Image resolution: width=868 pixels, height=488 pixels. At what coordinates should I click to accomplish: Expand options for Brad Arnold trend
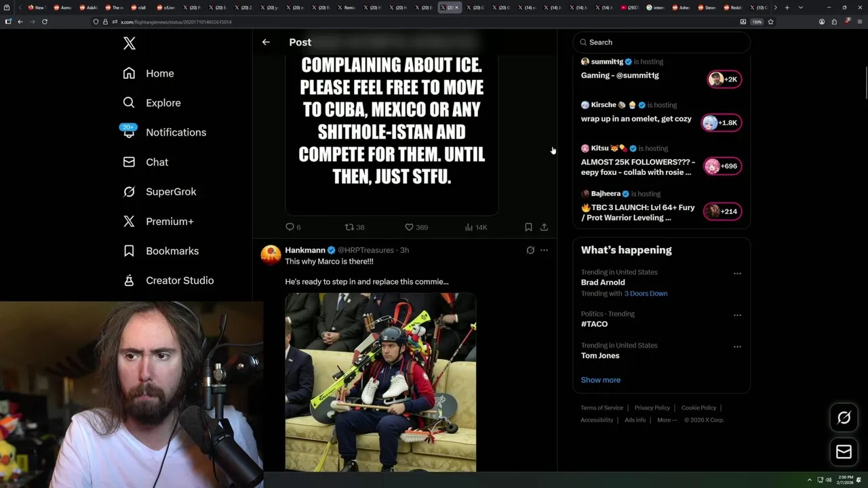pyautogui.click(x=737, y=274)
